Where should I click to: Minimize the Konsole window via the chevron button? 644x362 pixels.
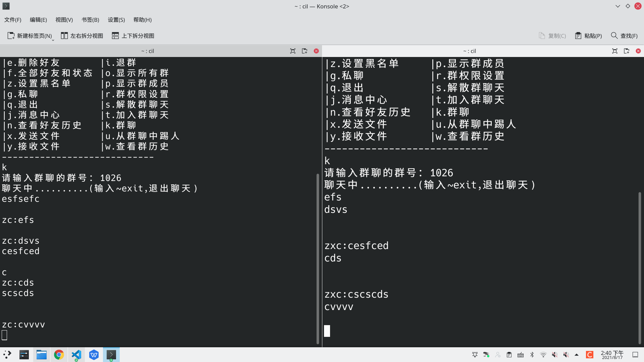(x=618, y=6)
